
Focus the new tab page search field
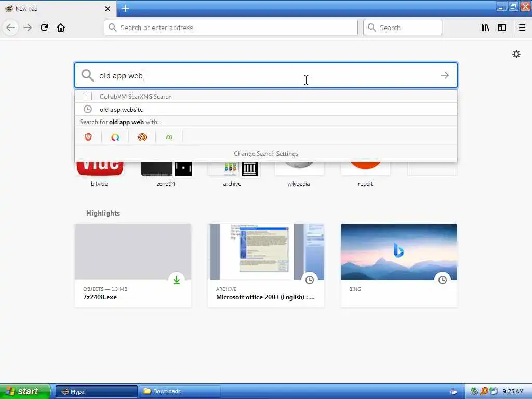[266, 75]
